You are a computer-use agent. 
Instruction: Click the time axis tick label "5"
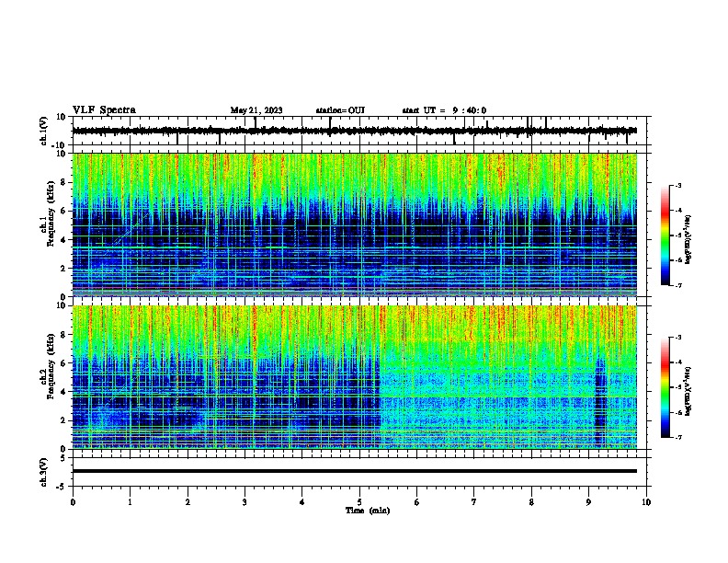click(359, 502)
